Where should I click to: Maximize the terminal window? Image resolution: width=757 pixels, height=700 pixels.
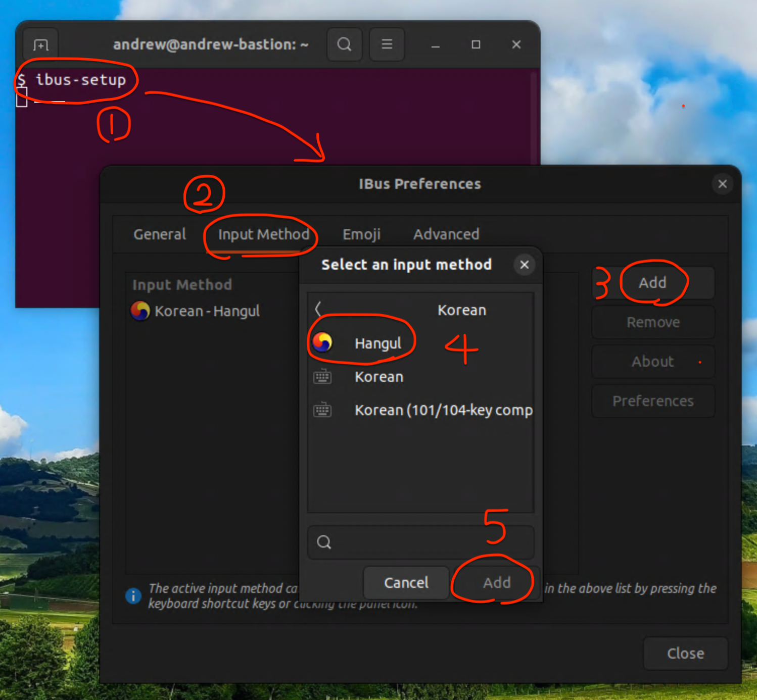point(476,45)
